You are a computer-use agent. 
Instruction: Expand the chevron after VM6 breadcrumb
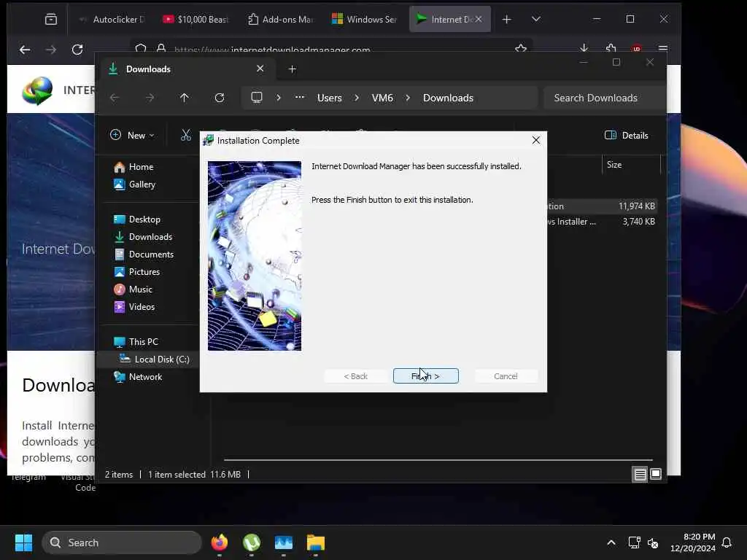pos(408,98)
